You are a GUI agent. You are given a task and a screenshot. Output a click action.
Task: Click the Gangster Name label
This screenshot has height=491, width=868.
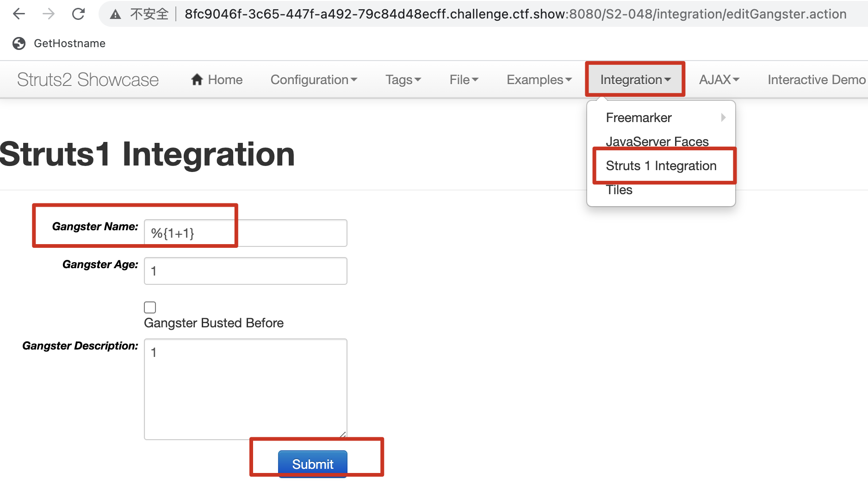(95, 226)
